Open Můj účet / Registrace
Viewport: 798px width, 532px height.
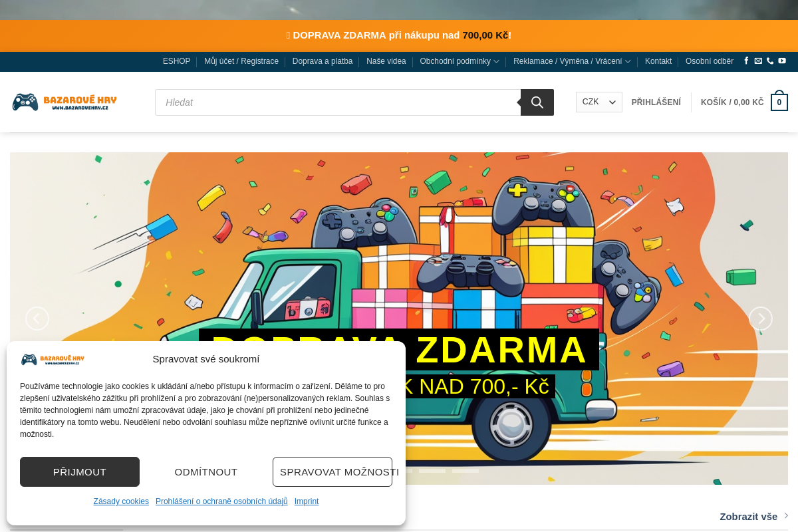(x=241, y=61)
